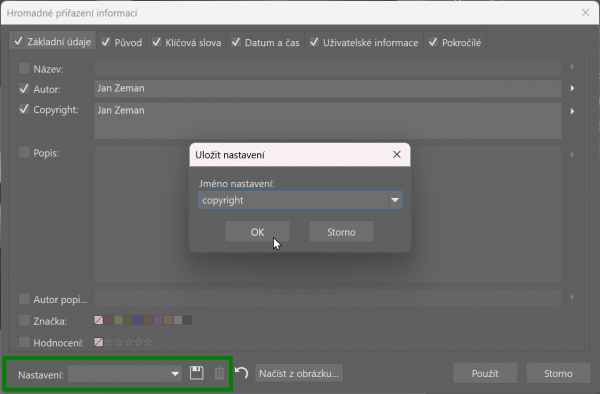Pick the purple color label swatch
The image size is (600, 394).
(158, 320)
